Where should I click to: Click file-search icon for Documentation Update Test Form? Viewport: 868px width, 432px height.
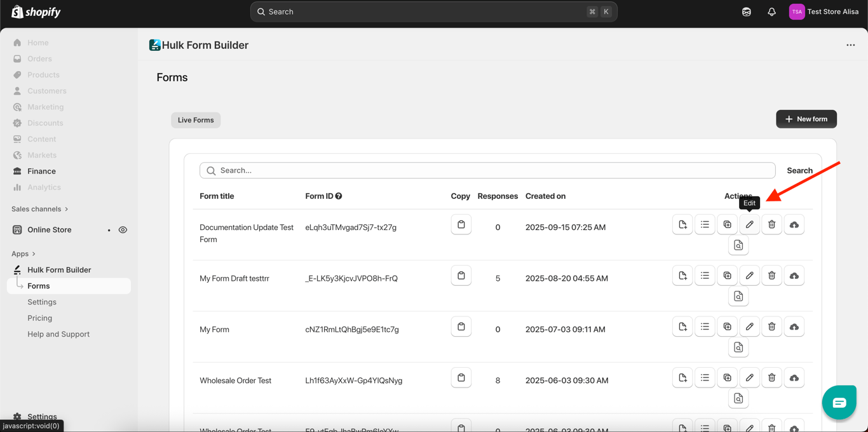pyautogui.click(x=738, y=245)
